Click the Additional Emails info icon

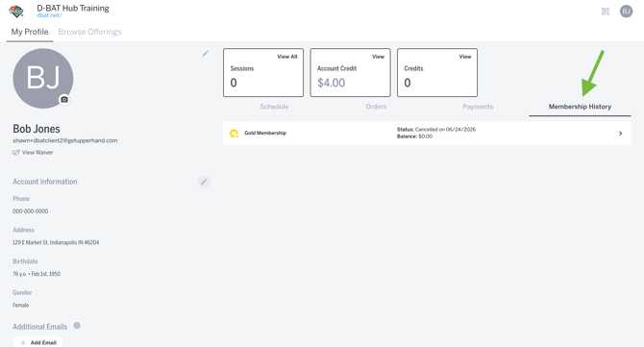coord(77,326)
